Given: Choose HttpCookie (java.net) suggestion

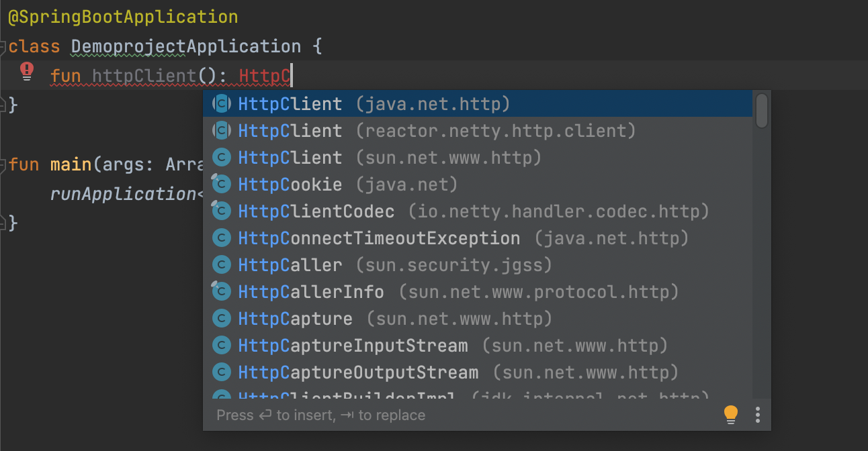Looking at the screenshot, I should 478,185.
